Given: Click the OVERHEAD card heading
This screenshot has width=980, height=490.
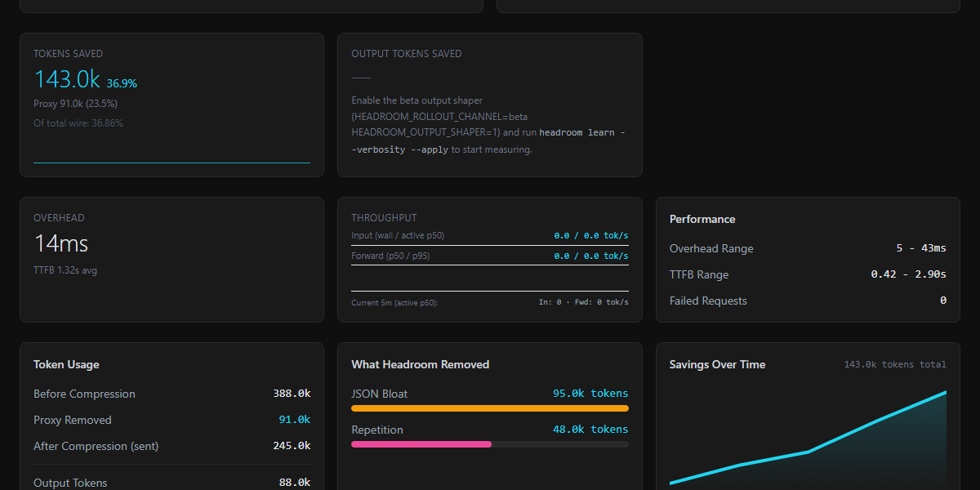Looking at the screenshot, I should click(x=59, y=218).
